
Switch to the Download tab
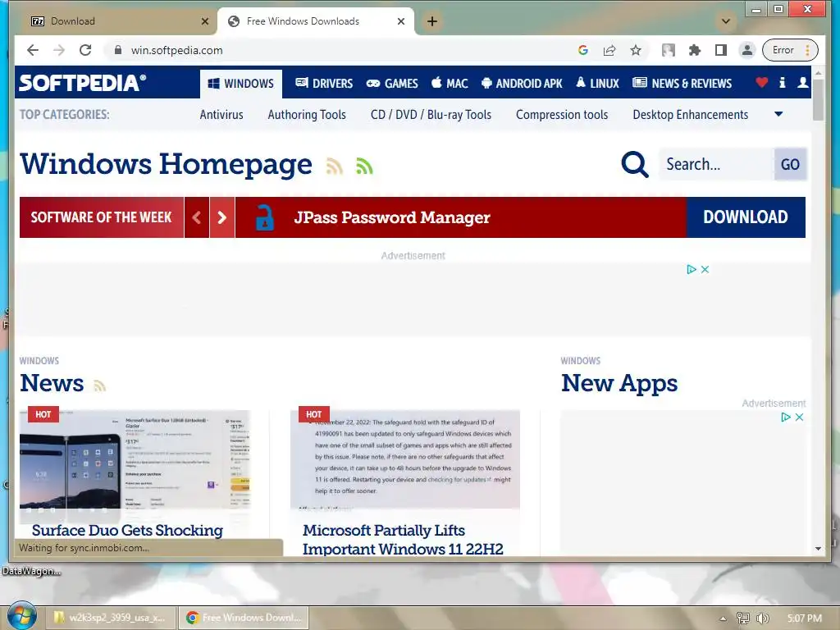pyautogui.click(x=116, y=21)
